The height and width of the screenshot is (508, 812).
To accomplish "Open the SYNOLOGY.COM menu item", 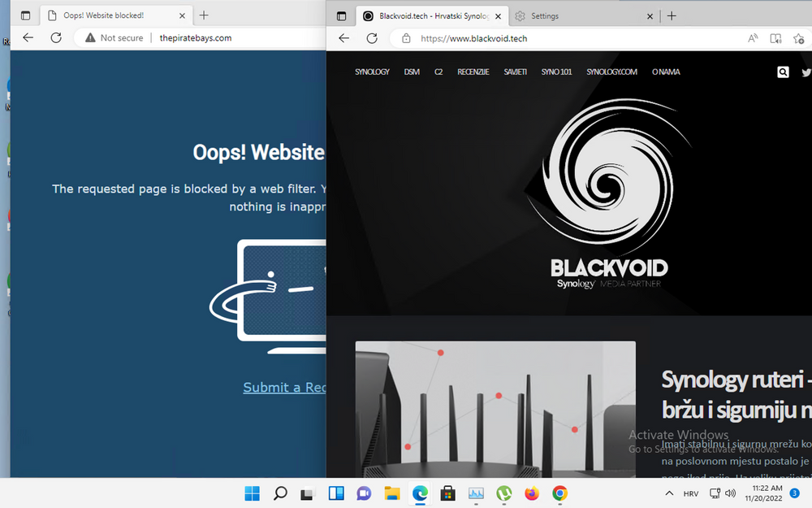I will click(x=611, y=72).
